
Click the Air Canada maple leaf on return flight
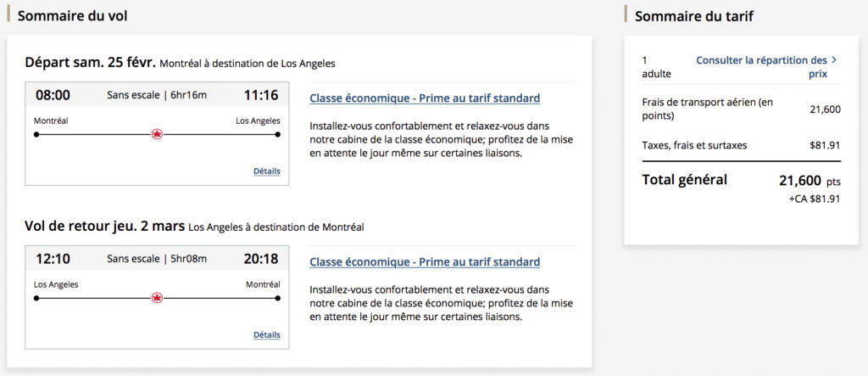click(x=157, y=298)
